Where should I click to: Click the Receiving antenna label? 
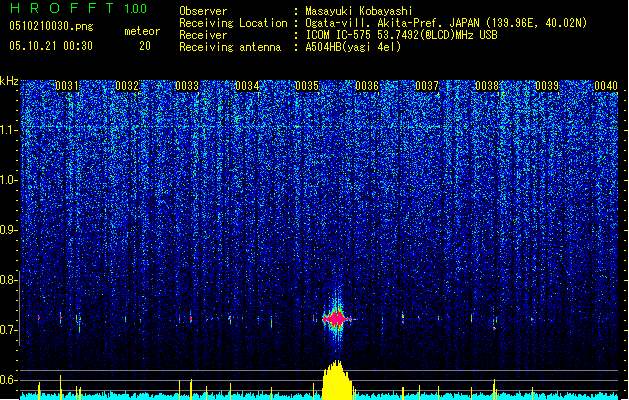point(230,47)
